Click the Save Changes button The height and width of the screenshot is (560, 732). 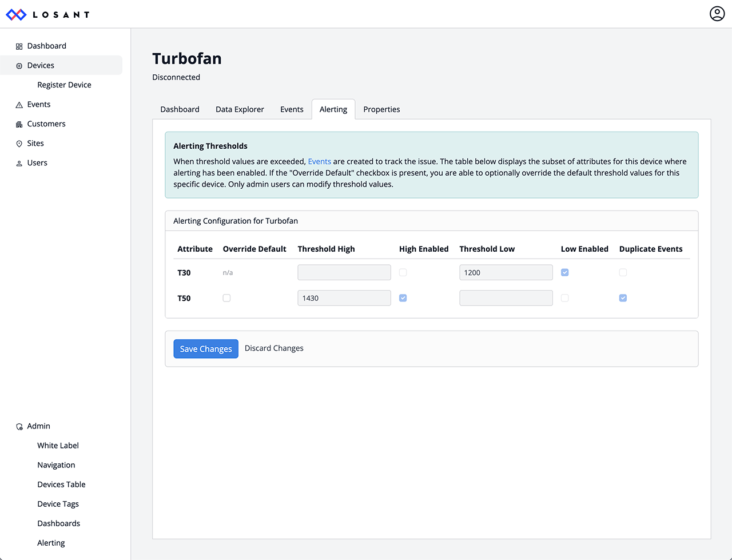click(206, 348)
